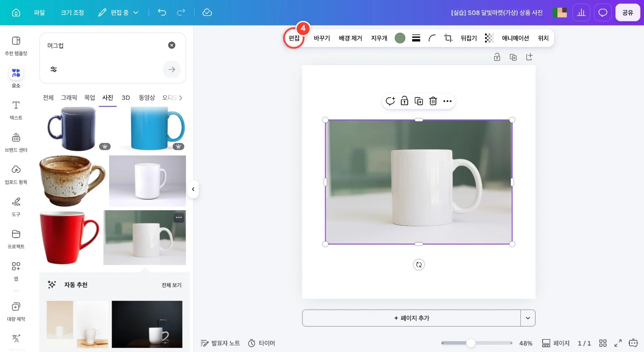The image size is (644, 352).
Task: Switch to the 동영상 tab
Action: point(147,97)
